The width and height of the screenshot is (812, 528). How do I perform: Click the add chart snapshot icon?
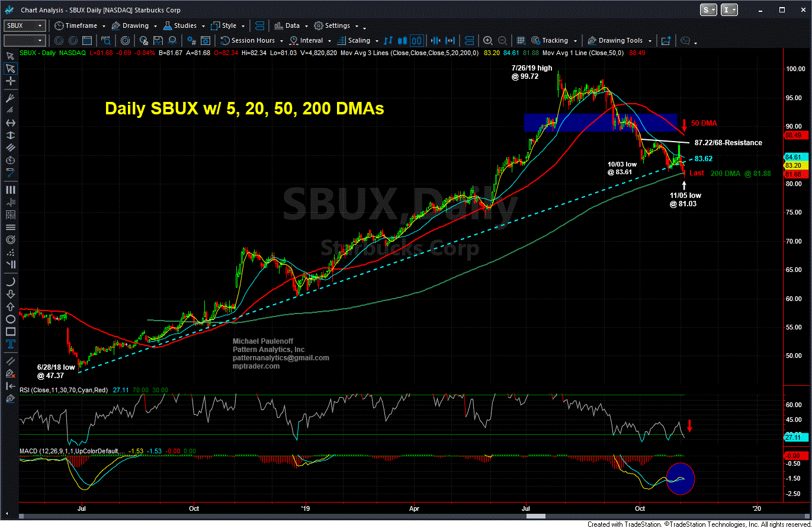pos(666,40)
